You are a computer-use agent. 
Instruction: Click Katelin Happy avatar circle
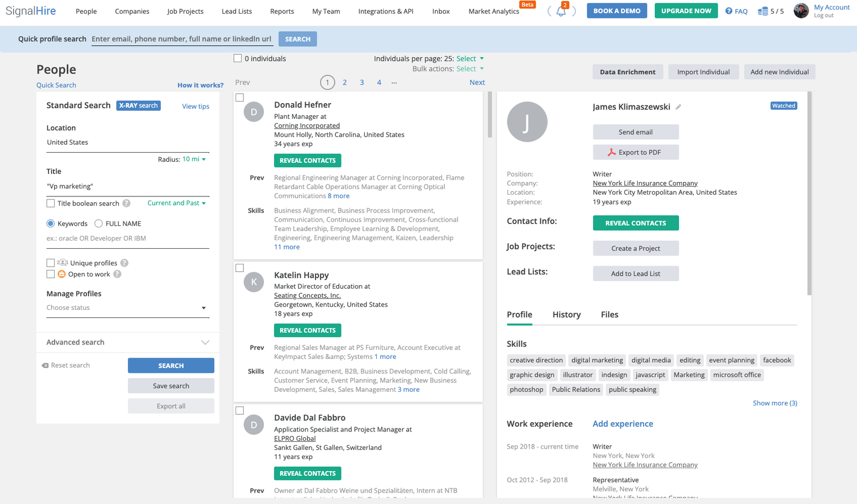[x=254, y=282]
